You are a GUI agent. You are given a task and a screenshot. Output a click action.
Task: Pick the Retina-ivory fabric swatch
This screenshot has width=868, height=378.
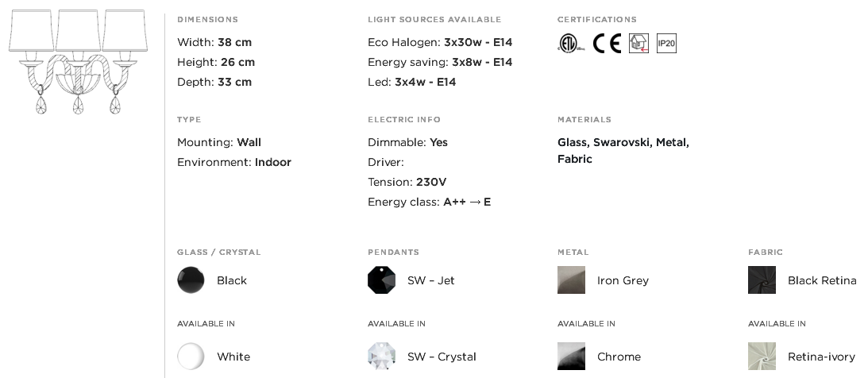[762, 357]
